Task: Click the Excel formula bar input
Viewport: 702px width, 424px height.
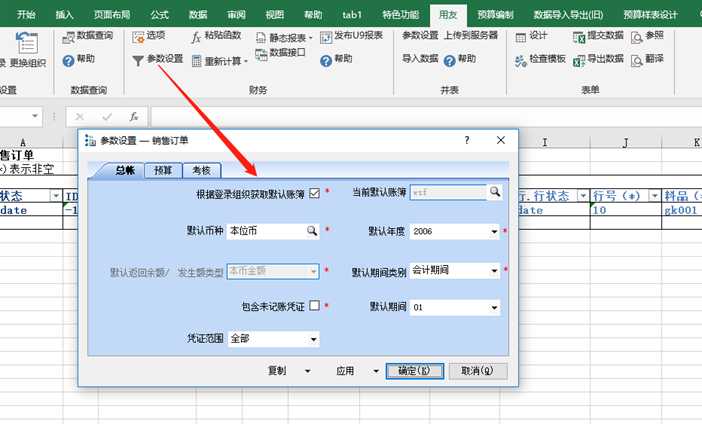Action: [x=425, y=117]
